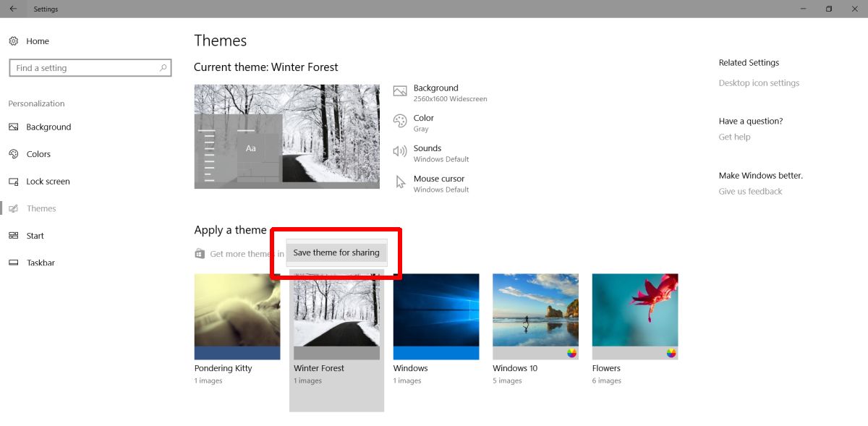Click Get help link
The width and height of the screenshot is (868, 426).
(734, 137)
